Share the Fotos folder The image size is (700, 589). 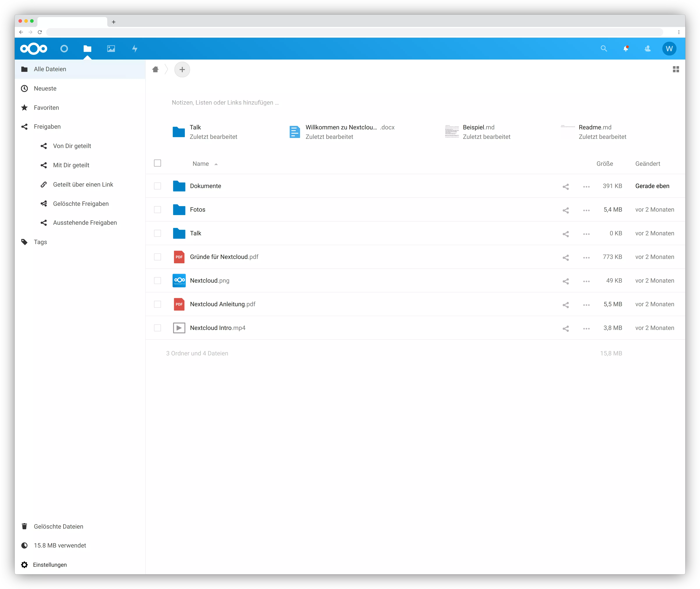(566, 210)
